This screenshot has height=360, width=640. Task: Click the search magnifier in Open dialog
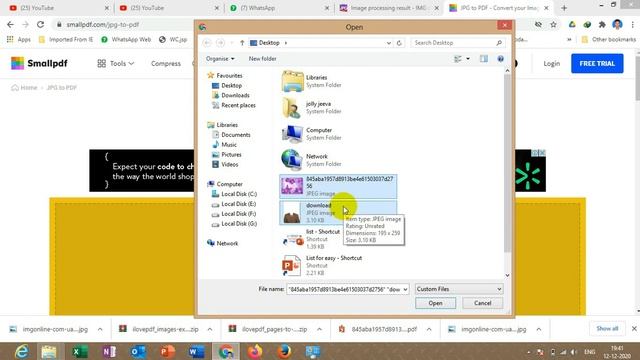coord(499,43)
